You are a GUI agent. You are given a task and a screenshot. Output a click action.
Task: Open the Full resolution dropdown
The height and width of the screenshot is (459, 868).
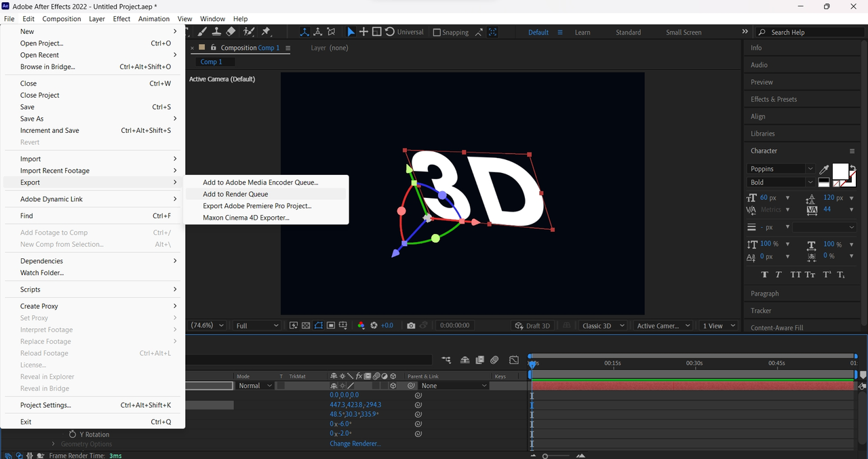pos(256,325)
